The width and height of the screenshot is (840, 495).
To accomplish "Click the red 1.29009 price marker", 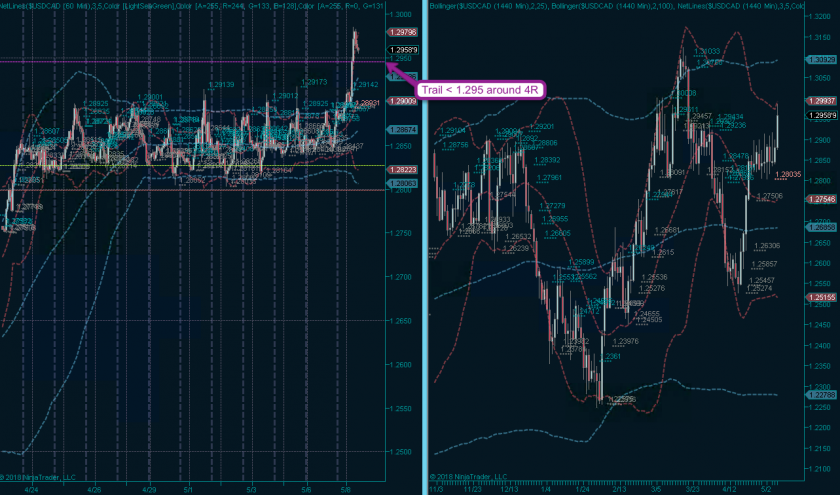I will click(403, 101).
